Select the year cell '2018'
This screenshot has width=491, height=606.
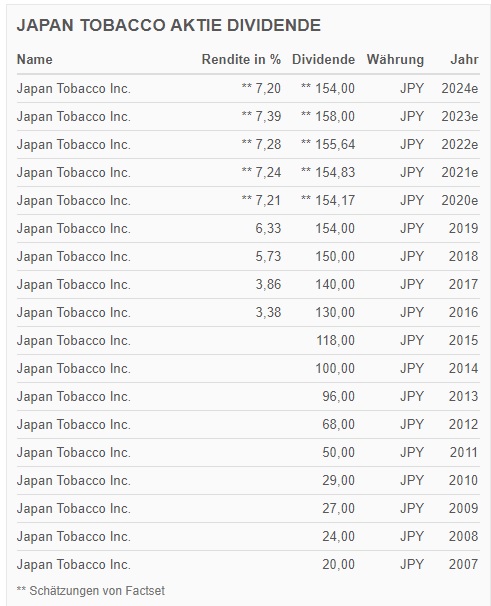464,256
